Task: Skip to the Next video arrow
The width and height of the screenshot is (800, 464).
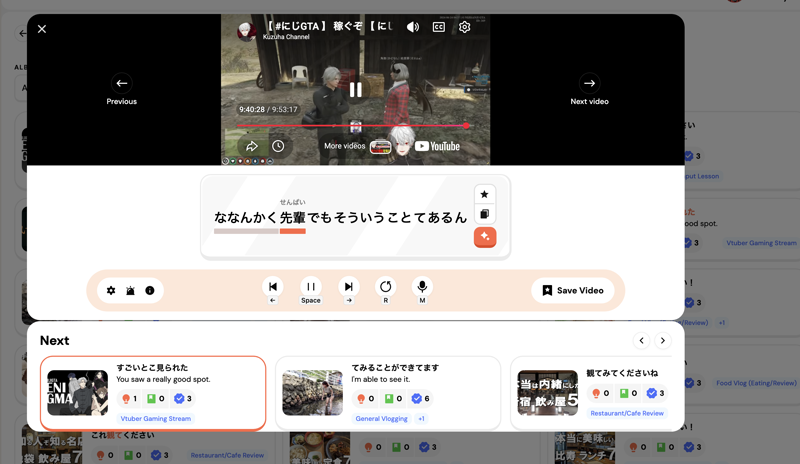Action: coord(589,83)
